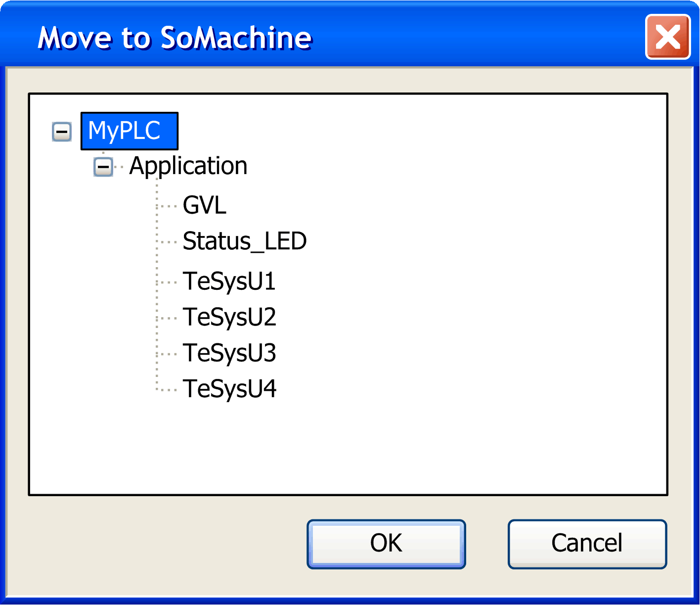Select the TeSysU2 item
Viewport: 700px width, 605px height.
[x=229, y=317]
